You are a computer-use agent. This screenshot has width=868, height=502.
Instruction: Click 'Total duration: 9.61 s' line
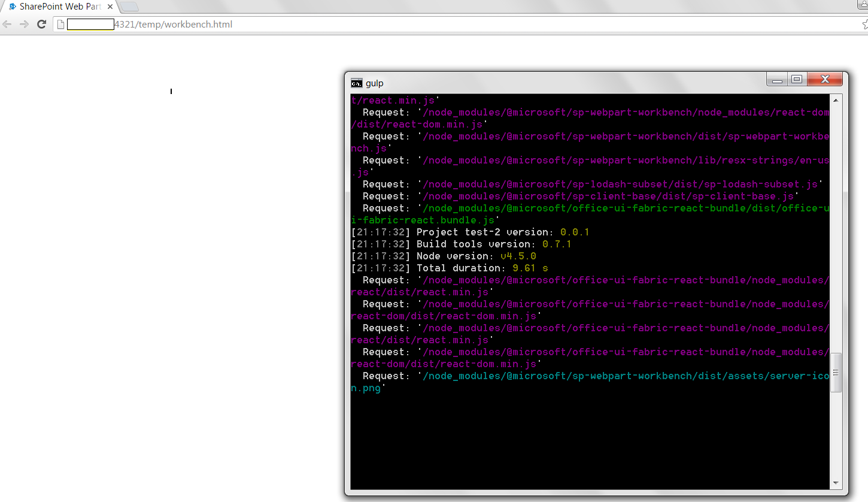point(450,268)
